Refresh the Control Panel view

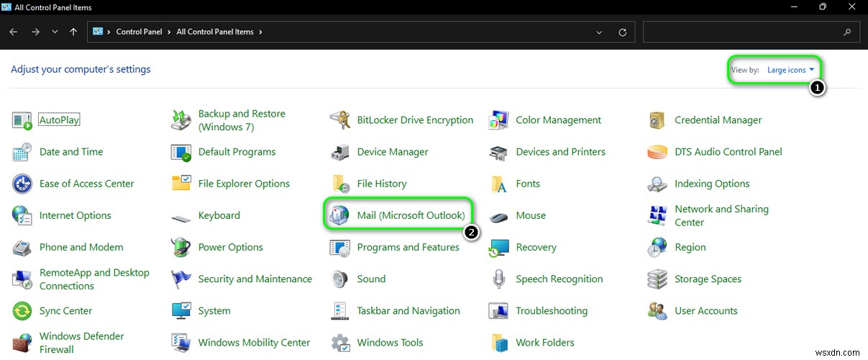623,32
